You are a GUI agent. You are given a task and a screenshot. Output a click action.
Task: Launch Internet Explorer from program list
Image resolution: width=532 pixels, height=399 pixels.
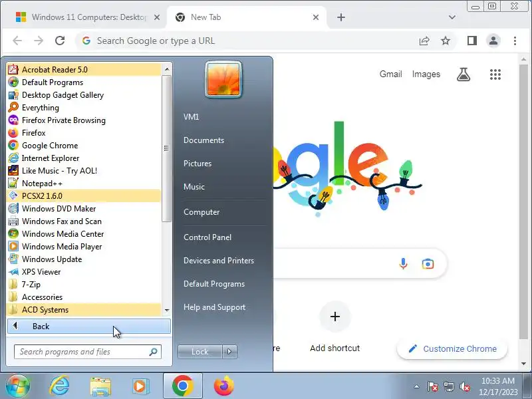[84, 158]
